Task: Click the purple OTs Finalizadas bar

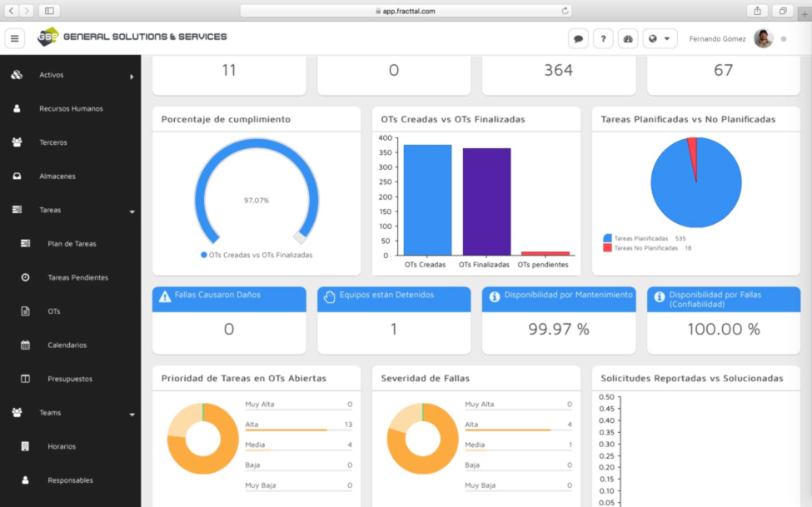Action: tap(486, 201)
